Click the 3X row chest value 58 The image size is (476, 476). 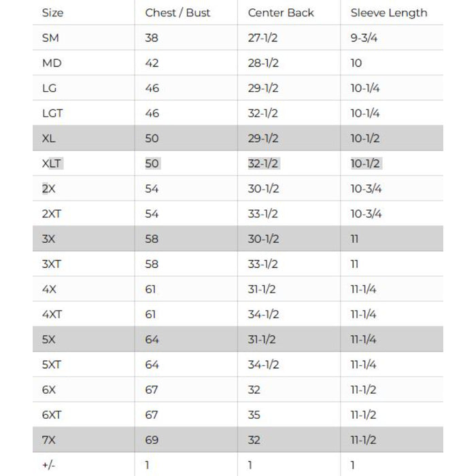tap(152, 239)
